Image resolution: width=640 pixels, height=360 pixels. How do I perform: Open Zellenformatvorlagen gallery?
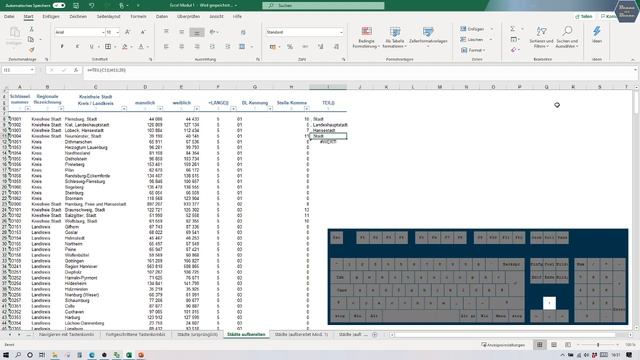[428, 38]
